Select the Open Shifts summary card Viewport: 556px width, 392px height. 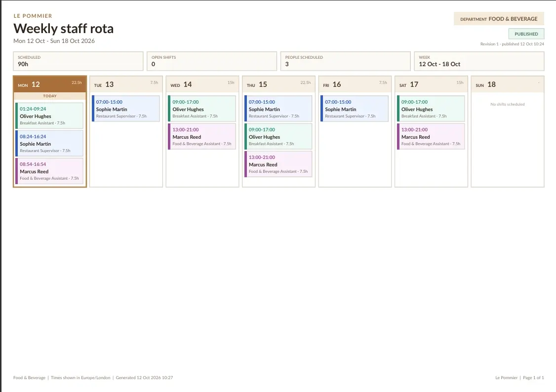pyautogui.click(x=212, y=61)
